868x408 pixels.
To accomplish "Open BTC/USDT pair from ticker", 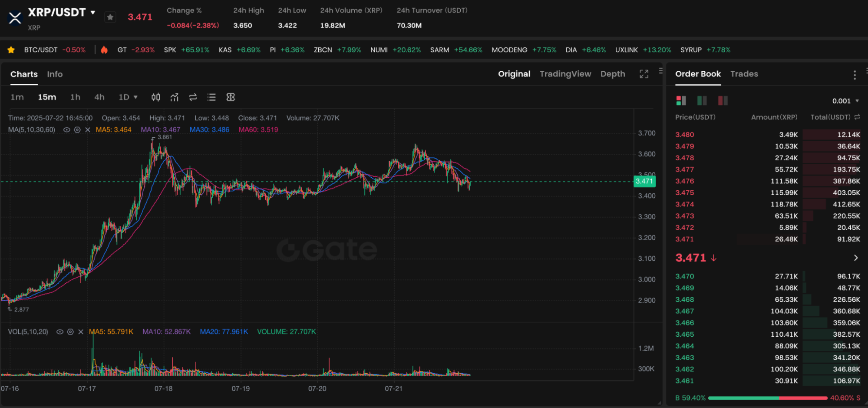I will pyautogui.click(x=55, y=50).
